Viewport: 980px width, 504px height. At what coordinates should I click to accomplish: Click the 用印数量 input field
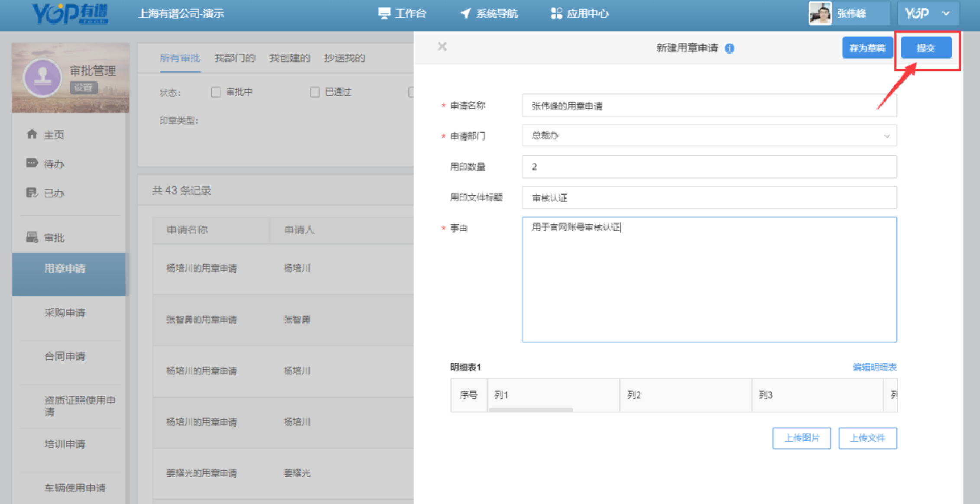click(709, 167)
